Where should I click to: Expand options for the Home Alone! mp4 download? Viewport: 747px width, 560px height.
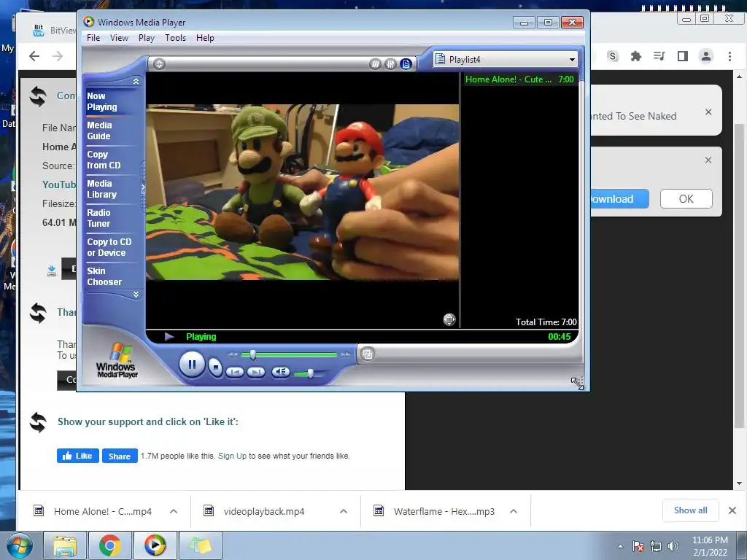coord(174,511)
